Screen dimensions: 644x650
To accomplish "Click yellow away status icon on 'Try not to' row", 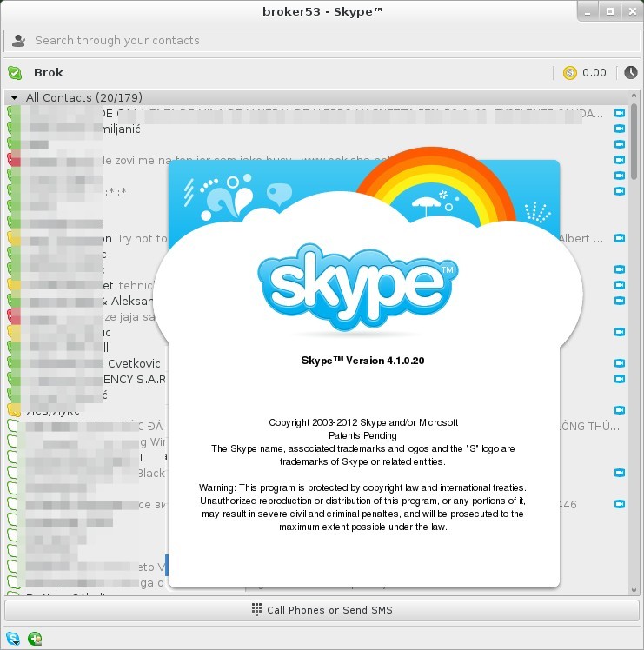I will (14, 238).
